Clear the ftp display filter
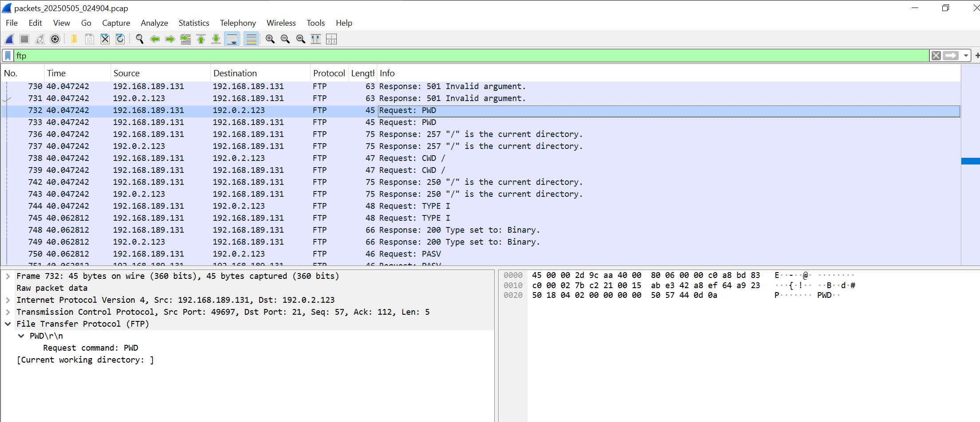980x422 pixels. pyautogui.click(x=936, y=55)
